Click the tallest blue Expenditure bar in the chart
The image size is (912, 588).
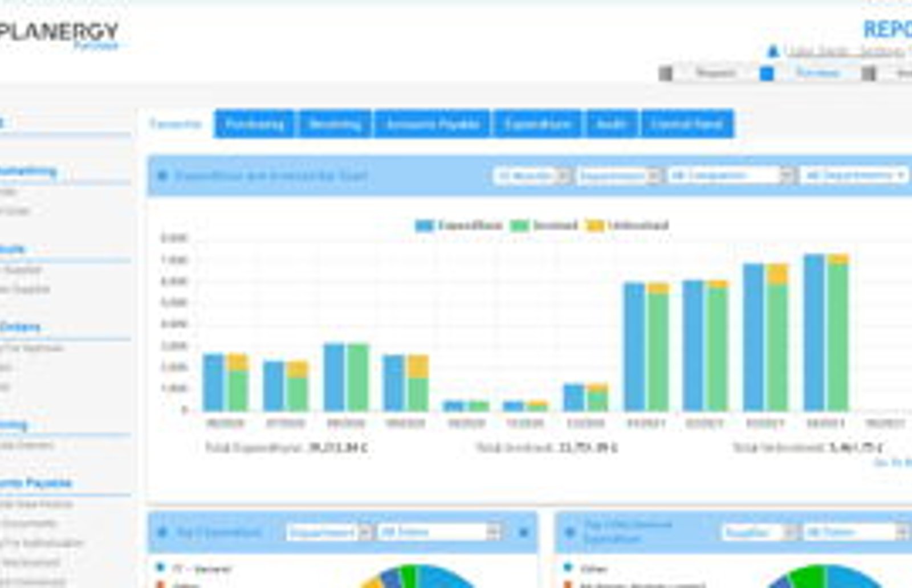pyautogui.click(x=814, y=333)
